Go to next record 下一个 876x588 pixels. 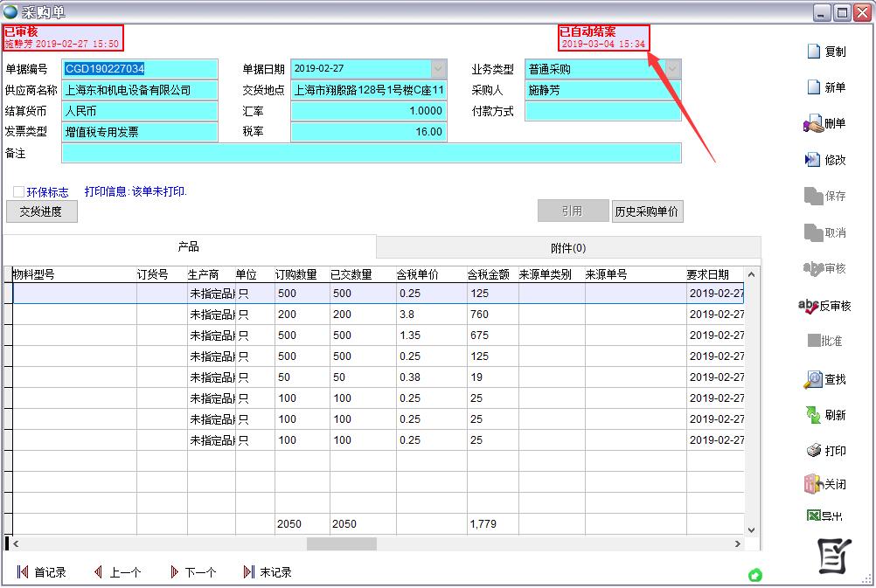[x=175, y=572]
